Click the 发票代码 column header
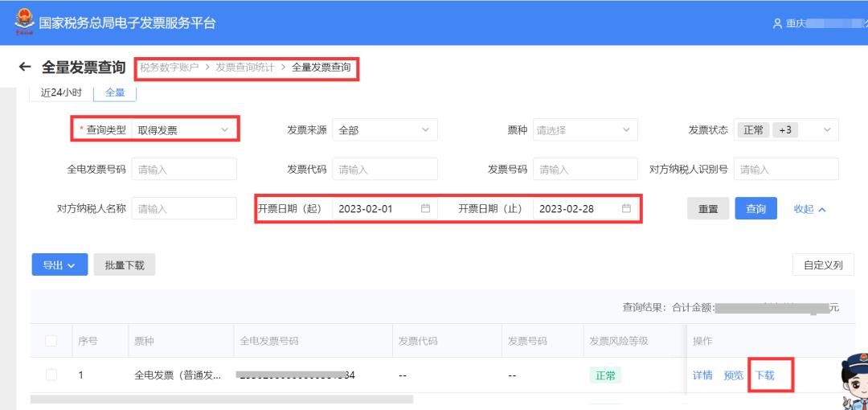868x410 pixels. pos(418,341)
